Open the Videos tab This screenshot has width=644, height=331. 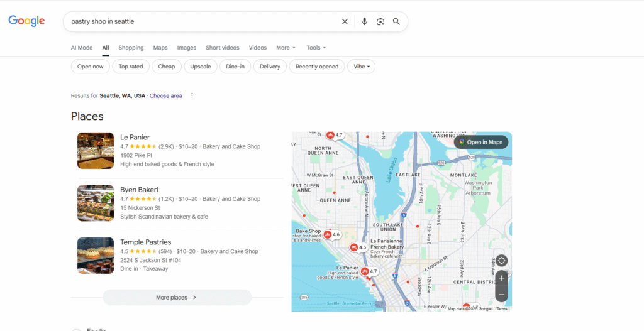(257, 48)
